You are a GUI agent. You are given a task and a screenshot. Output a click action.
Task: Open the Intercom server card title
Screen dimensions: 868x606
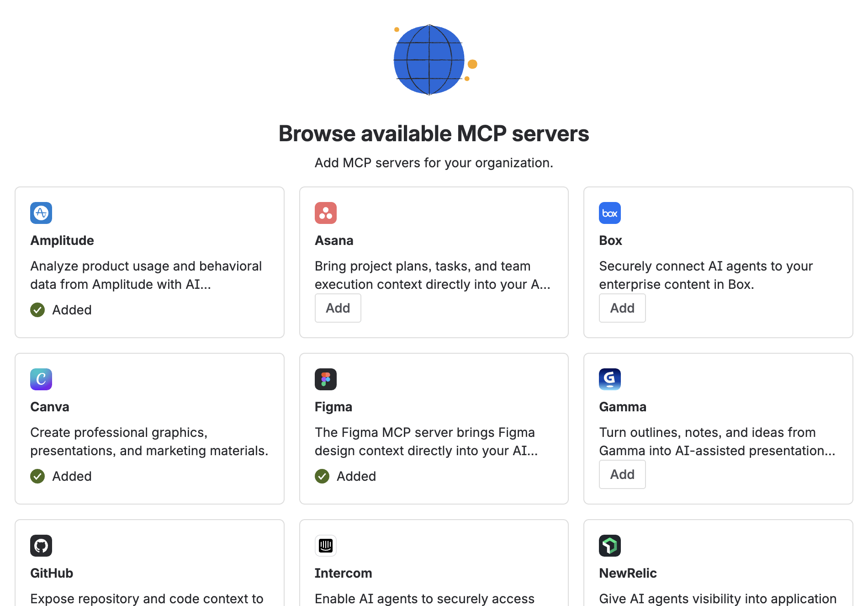[x=343, y=573]
